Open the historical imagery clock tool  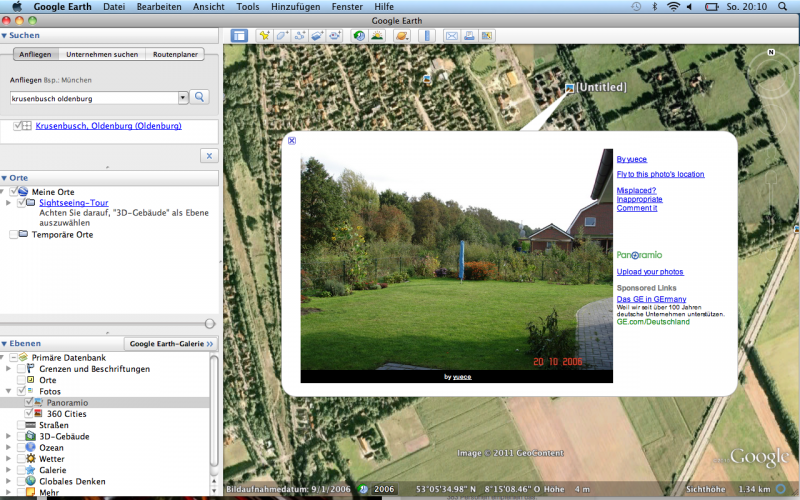359,36
